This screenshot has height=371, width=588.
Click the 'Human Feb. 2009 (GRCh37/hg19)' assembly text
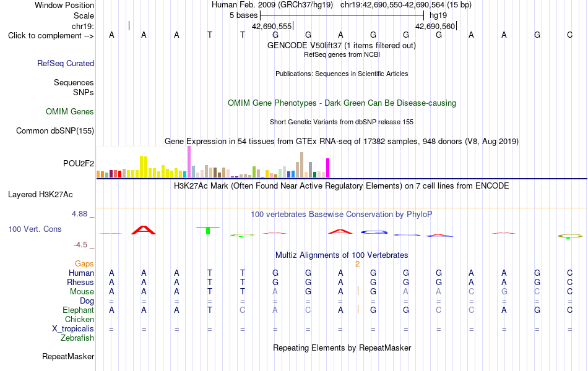pos(272,5)
